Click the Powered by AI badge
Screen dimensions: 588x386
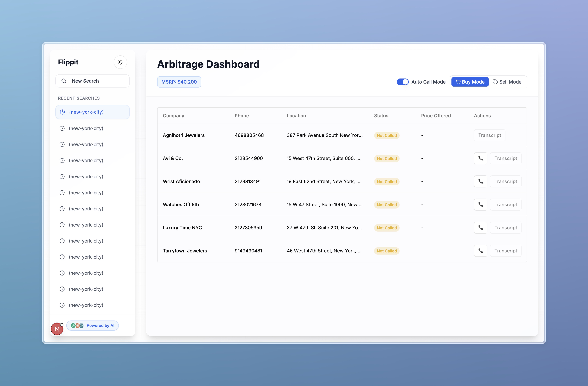(x=93, y=325)
